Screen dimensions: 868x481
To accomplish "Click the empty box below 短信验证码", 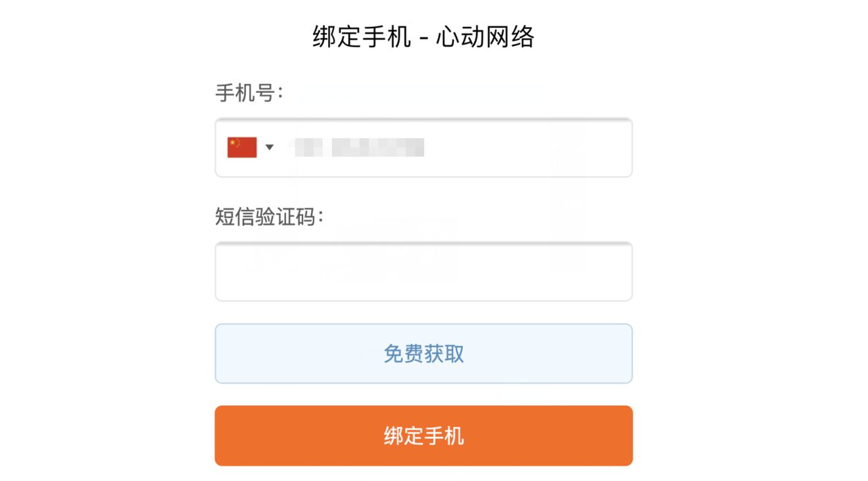I will [x=423, y=271].
